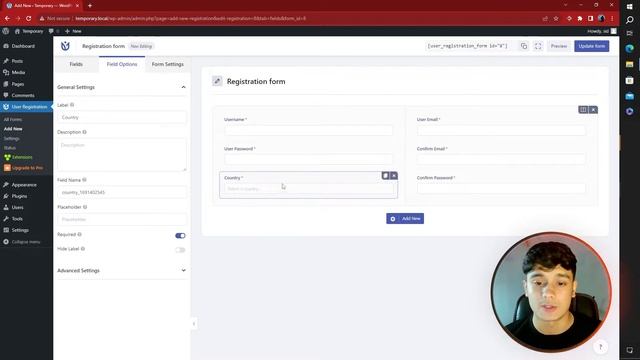The image size is (640, 360).
Task: Click Add New row button
Action: (x=405, y=218)
